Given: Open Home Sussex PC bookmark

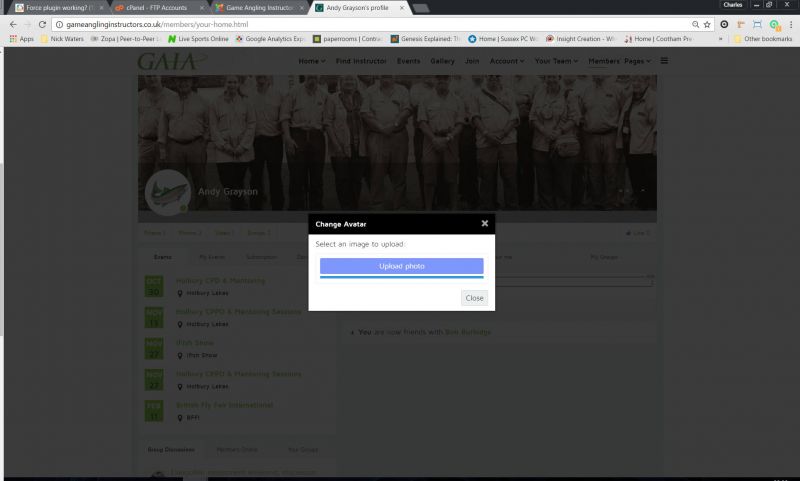Looking at the screenshot, I should click(503, 39).
